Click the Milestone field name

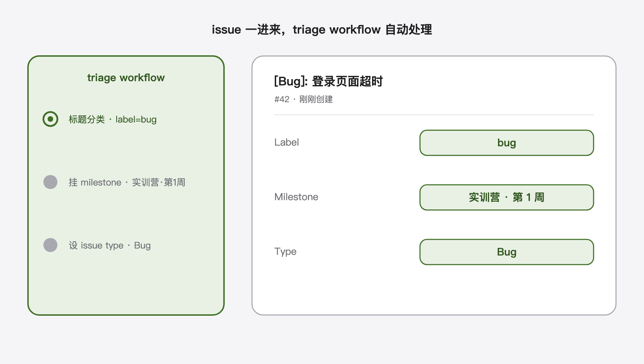click(296, 197)
